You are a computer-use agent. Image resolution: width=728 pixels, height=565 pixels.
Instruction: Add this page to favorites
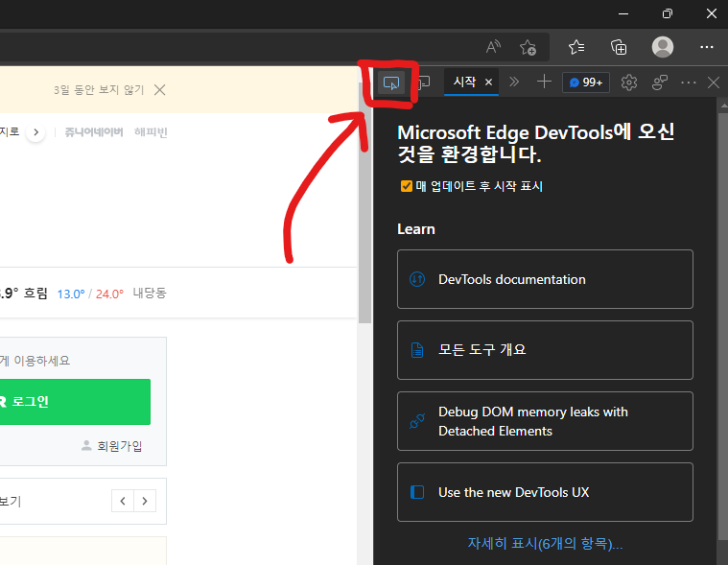coord(528,47)
